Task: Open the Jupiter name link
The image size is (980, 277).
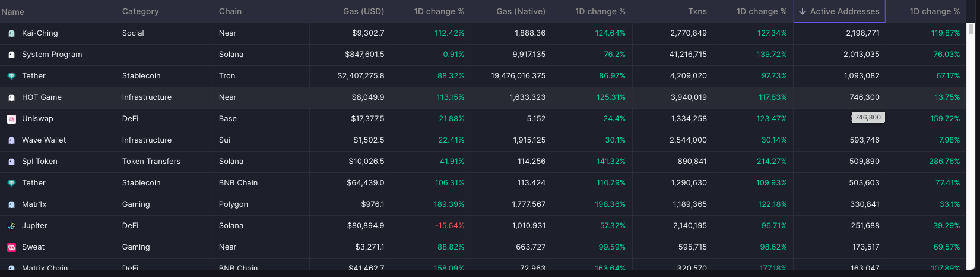Action: pos(34,226)
